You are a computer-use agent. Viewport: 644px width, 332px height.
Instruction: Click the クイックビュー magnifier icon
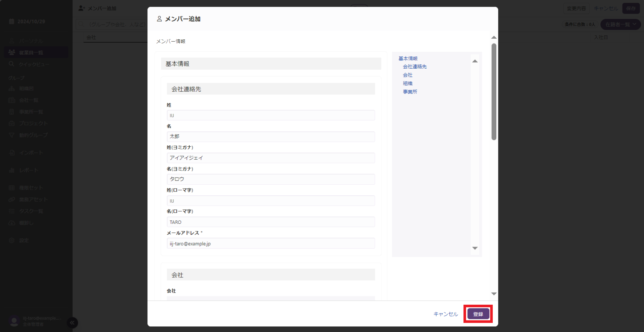click(12, 64)
